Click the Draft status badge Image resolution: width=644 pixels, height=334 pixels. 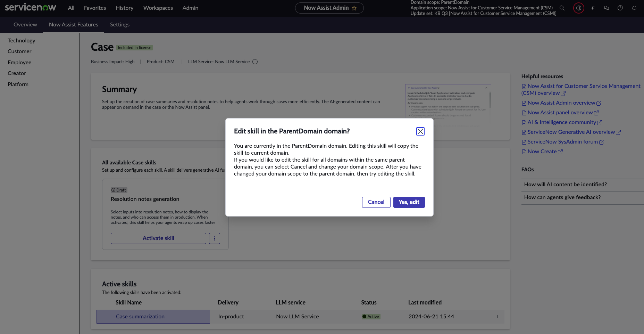tap(119, 190)
